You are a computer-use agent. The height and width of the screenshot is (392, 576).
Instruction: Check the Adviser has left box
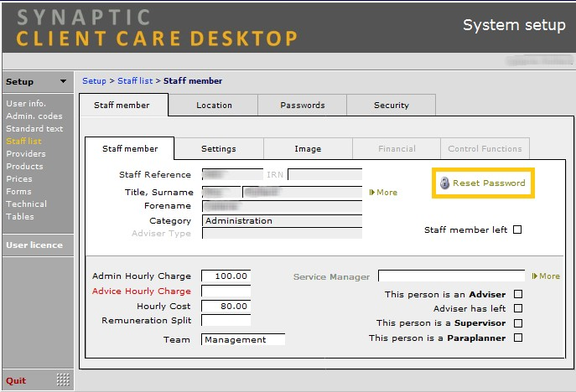(x=518, y=308)
